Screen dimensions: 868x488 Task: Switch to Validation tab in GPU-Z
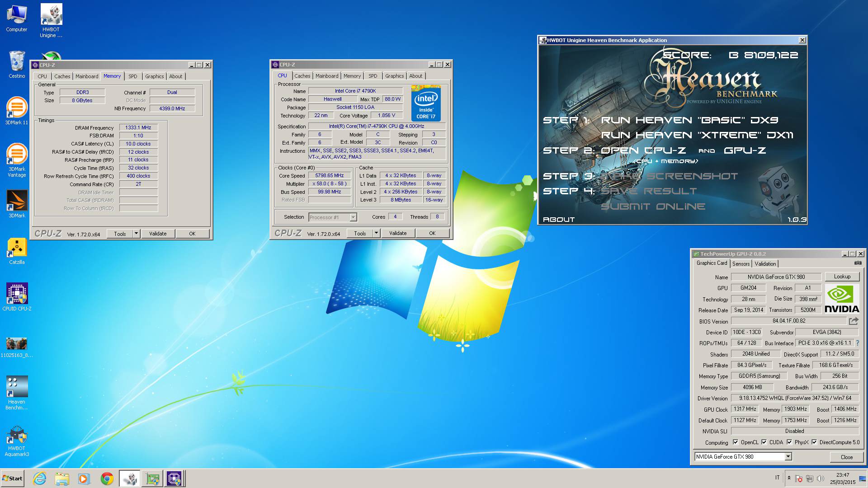tap(765, 263)
